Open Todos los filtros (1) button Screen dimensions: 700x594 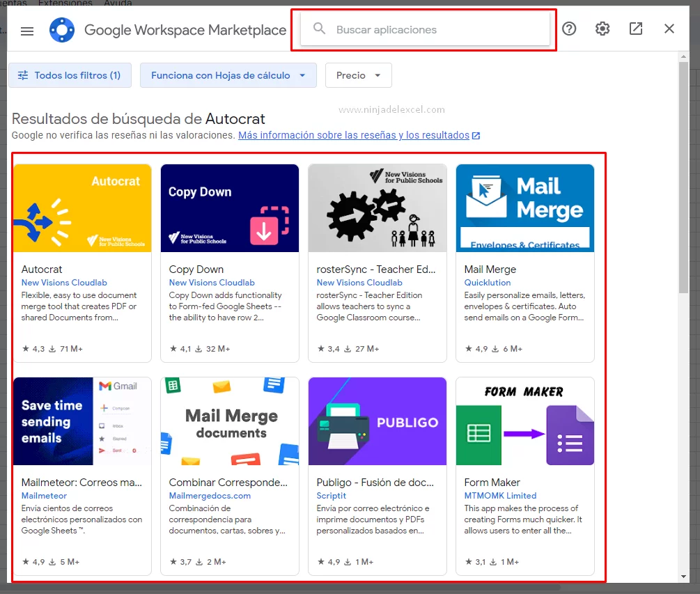pyautogui.click(x=70, y=75)
